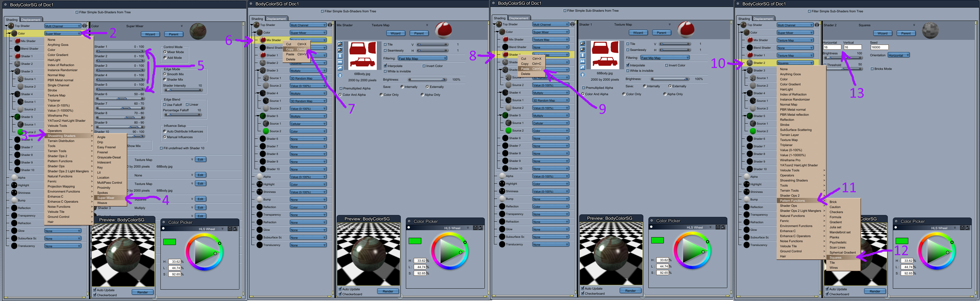The width and height of the screenshot is (980, 301).
Task: Collapse Shader 3 tree node in Super Mixer panel
Action: pos(12,71)
